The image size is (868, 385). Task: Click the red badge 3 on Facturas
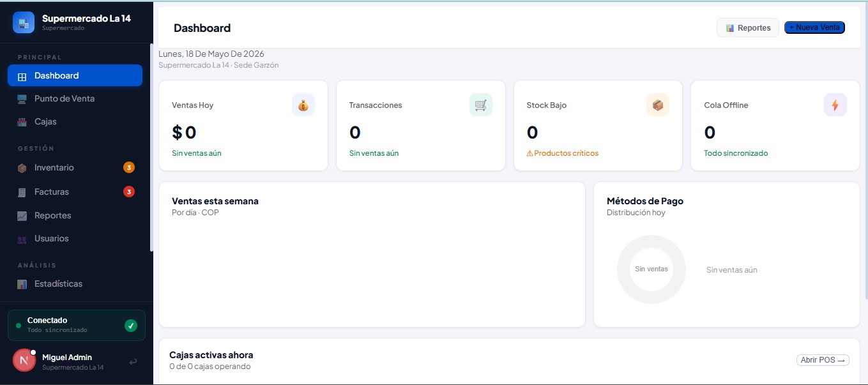[x=129, y=192]
